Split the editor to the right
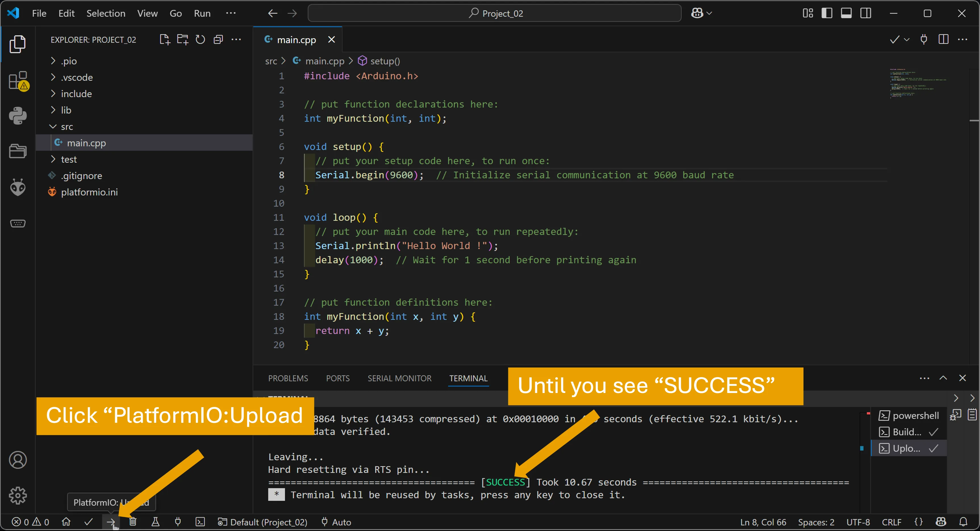This screenshot has height=531, width=980. [943, 39]
